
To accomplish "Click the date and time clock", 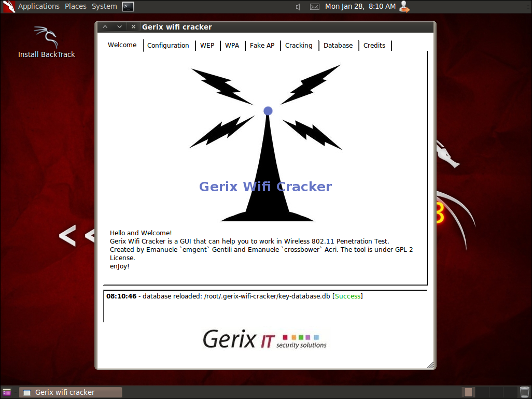I will (360, 6).
